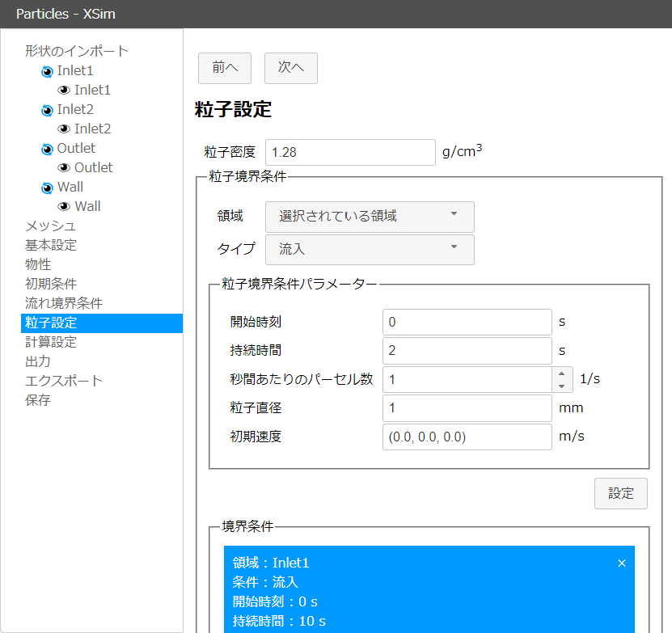The height and width of the screenshot is (633, 672).
Task: Open 基本設定 section
Action: click(x=51, y=245)
